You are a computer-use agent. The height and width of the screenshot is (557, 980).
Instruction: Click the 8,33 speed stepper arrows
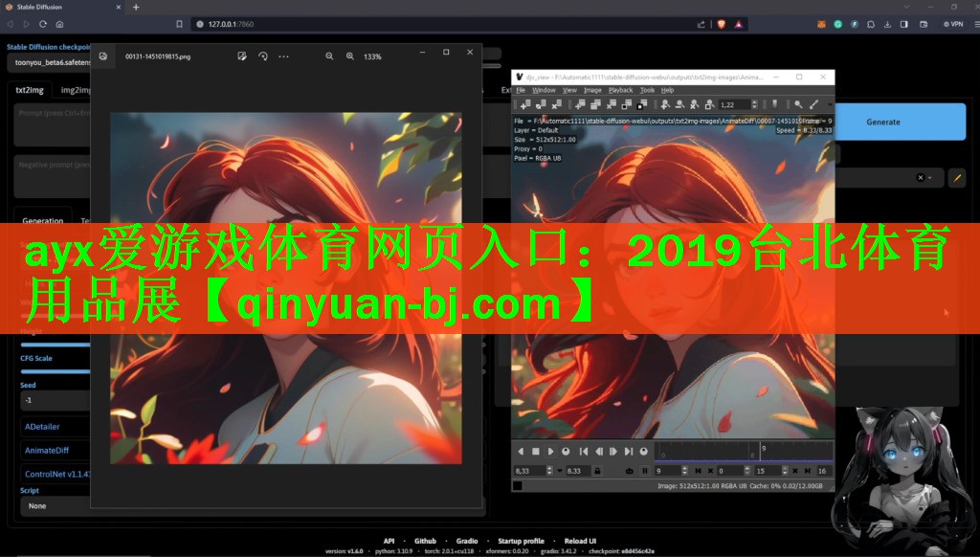click(x=549, y=471)
